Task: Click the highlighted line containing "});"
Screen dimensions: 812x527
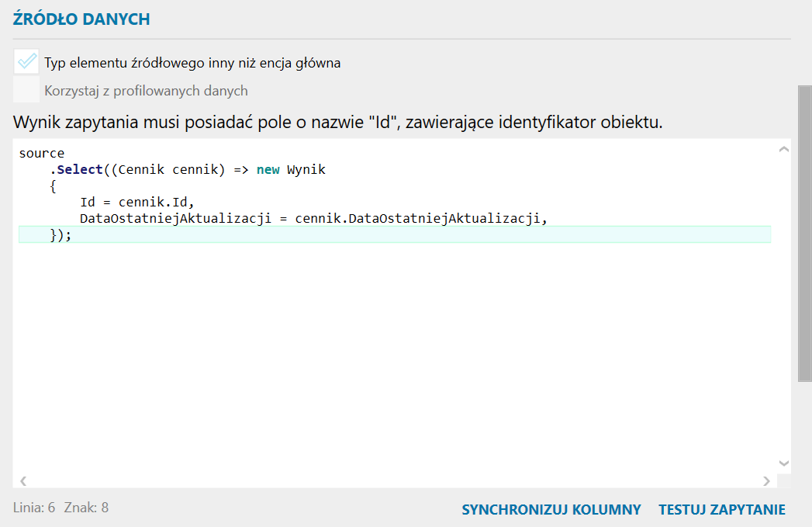Action: pyautogui.click(x=60, y=235)
